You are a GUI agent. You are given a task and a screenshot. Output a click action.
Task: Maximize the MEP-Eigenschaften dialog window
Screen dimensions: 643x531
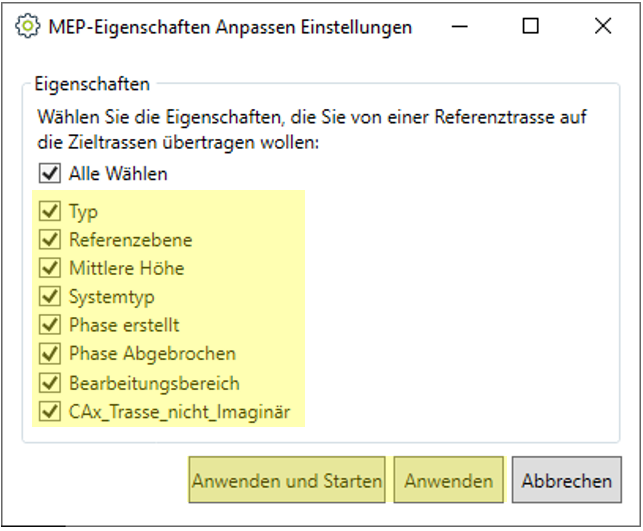coord(531,27)
